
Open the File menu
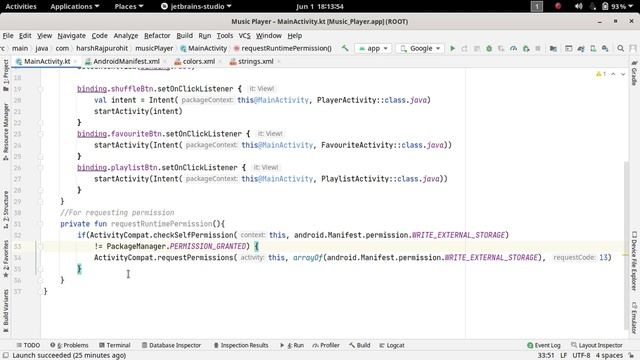click(x=8, y=36)
